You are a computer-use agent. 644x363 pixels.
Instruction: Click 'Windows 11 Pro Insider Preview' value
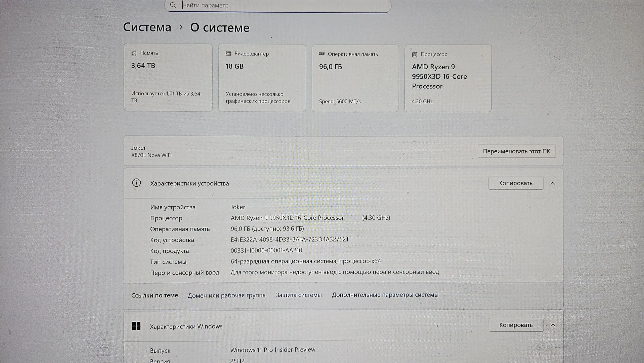tap(273, 350)
